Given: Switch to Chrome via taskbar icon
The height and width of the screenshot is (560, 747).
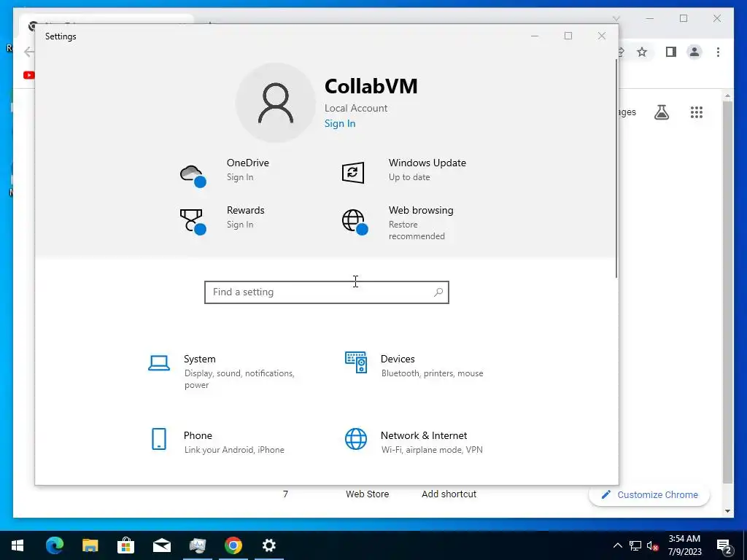Looking at the screenshot, I should [x=233, y=545].
